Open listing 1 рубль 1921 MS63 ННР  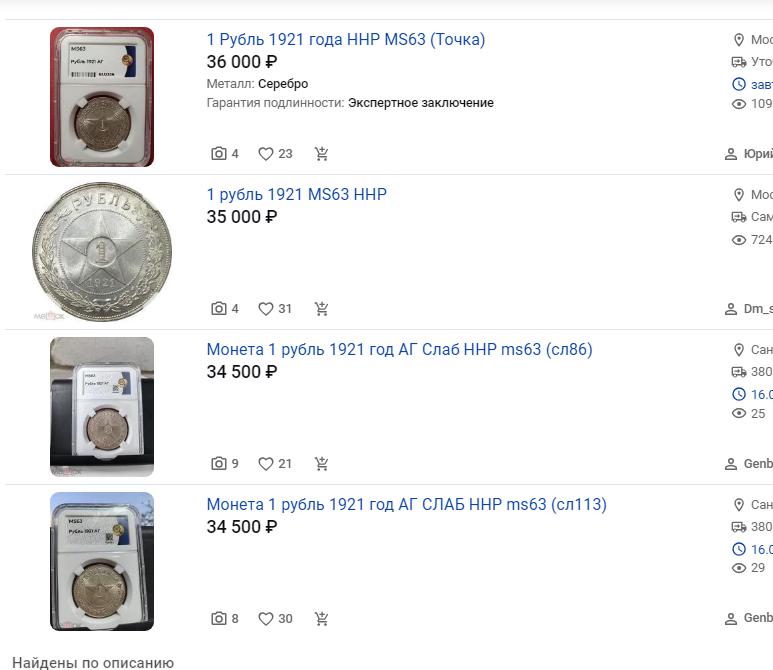tap(296, 194)
